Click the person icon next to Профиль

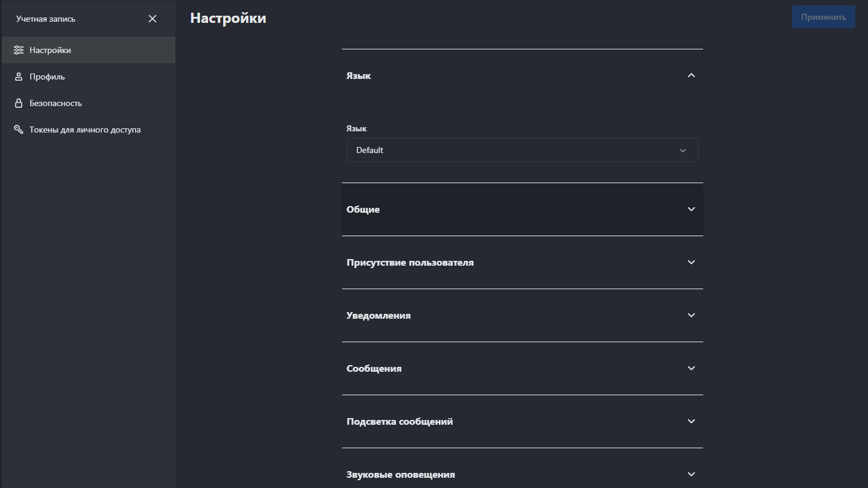click(19, 77)
